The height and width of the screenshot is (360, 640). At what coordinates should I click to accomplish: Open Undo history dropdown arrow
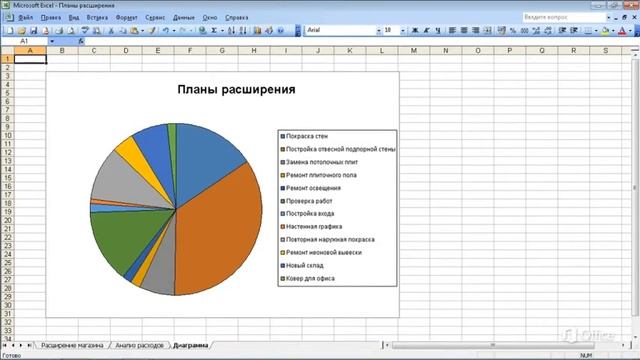tap(174, 30)
